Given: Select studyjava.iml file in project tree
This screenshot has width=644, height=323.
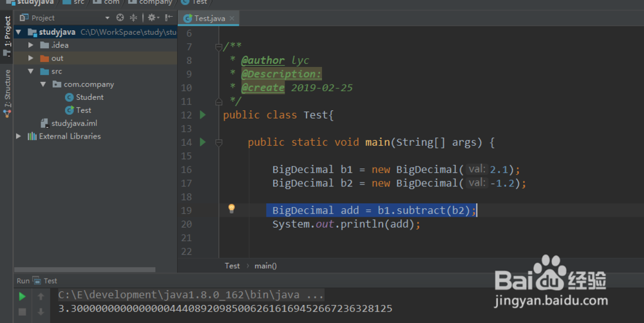Looking at the screenshot, I should point(69,123).
